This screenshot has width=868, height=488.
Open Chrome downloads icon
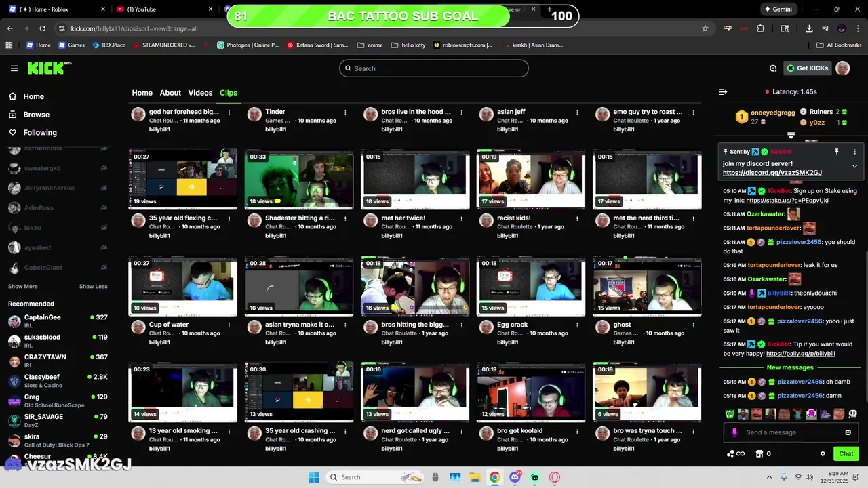(x=809, y=28)
